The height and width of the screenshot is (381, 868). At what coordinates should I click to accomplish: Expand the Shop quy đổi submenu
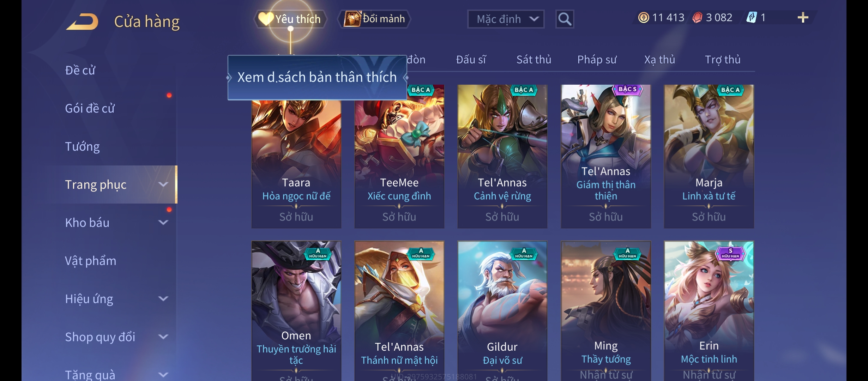click(x=163, y=337)
